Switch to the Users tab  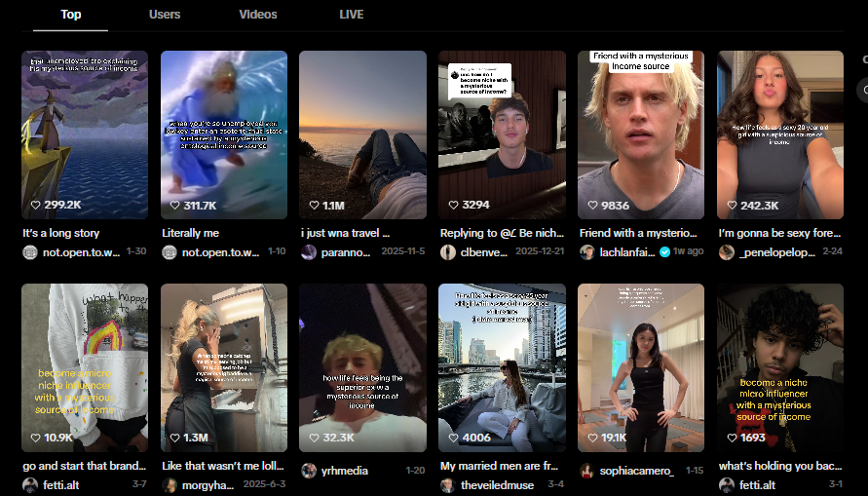click(x=165, y=15)
